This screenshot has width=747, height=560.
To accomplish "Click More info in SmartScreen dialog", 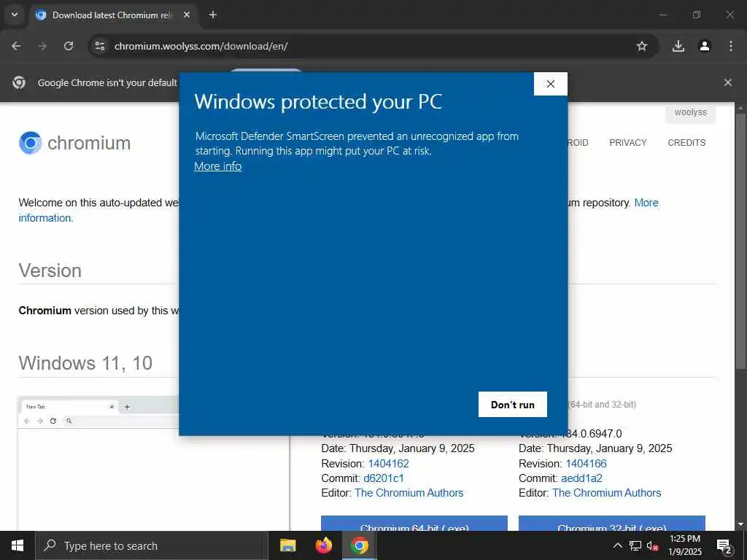I will (x=217, y=166).
